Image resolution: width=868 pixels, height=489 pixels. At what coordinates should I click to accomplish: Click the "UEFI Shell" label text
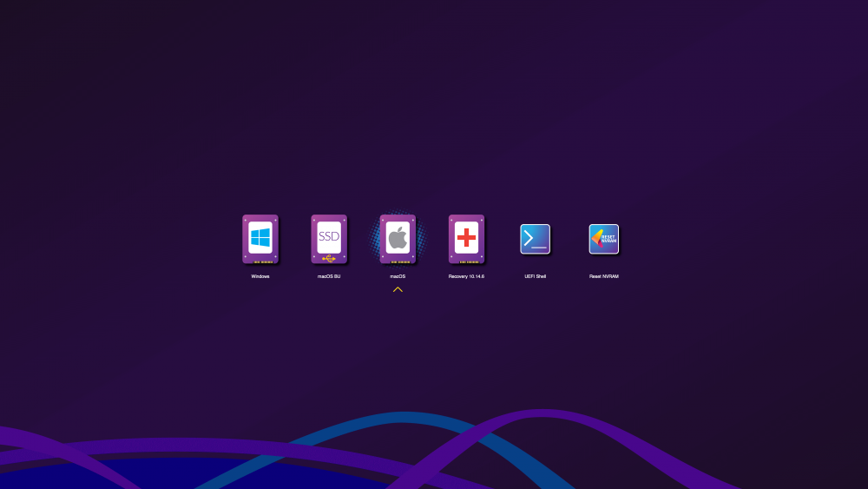pos(536,276)
